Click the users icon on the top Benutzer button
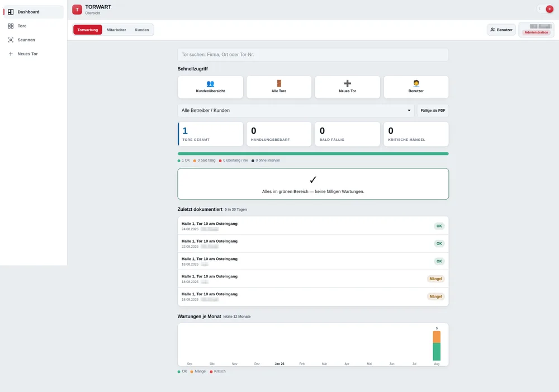 (492, 30)
